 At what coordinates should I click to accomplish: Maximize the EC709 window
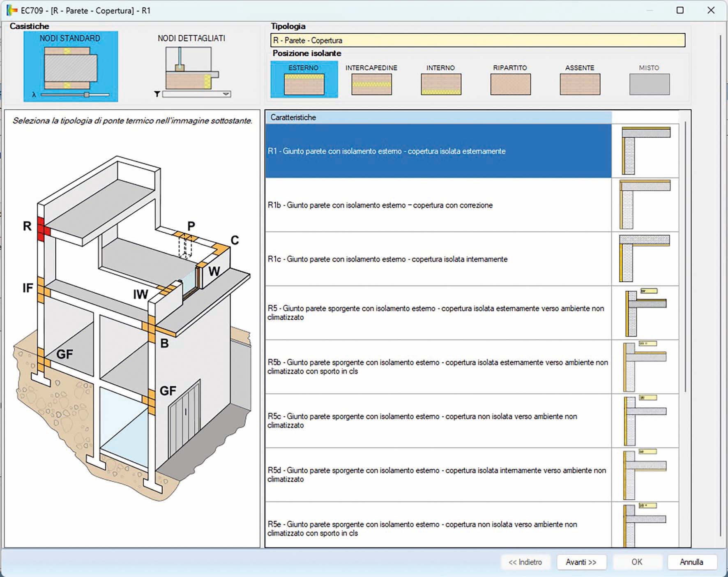tap(680, 10)
